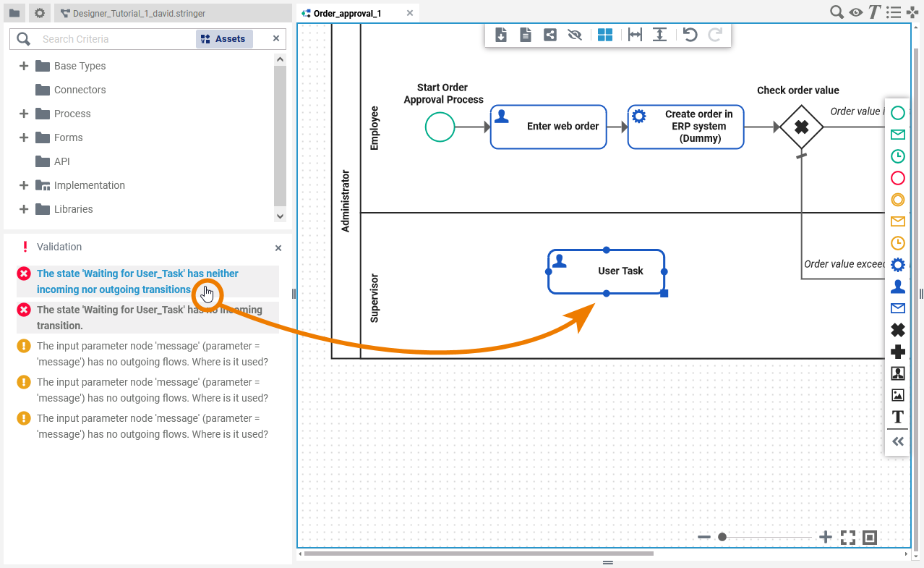This screenshot has width=924, height=568.
Task: Click the 'has no incoming transition' error message
Action: click(x=149, y=318)
